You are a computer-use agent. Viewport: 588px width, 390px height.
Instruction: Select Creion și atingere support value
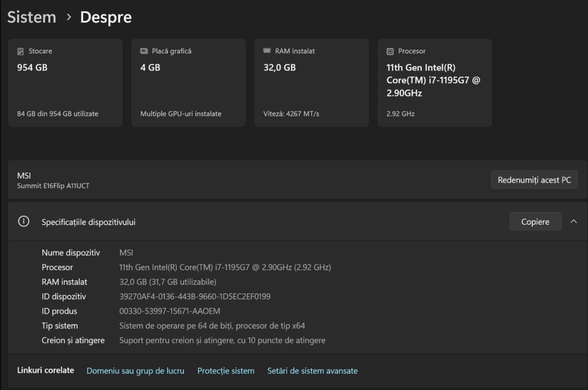click(222, 341)
